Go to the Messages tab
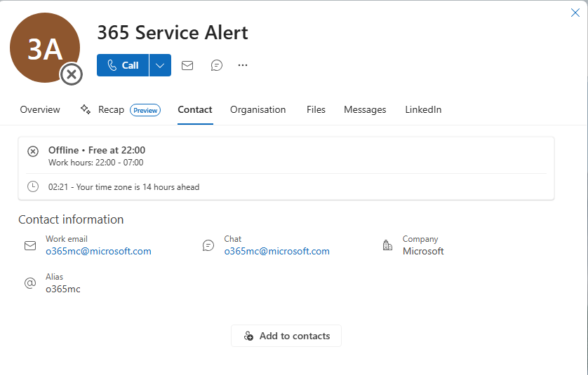This screenshot has height=375, width=588. (365, 110)
